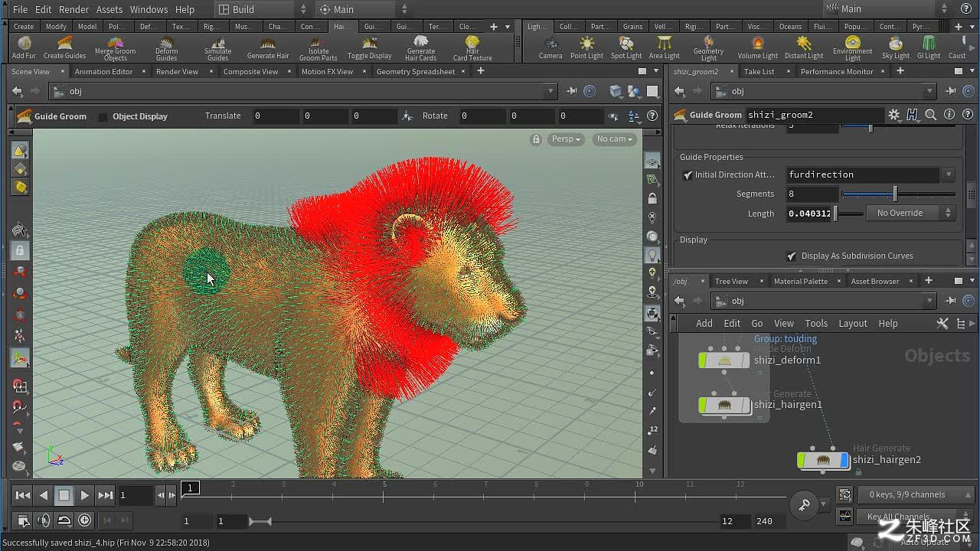Select the Generate Hair Cards tool
The width and height of the screenshot is (980, 551).
(x=420, y=48)
